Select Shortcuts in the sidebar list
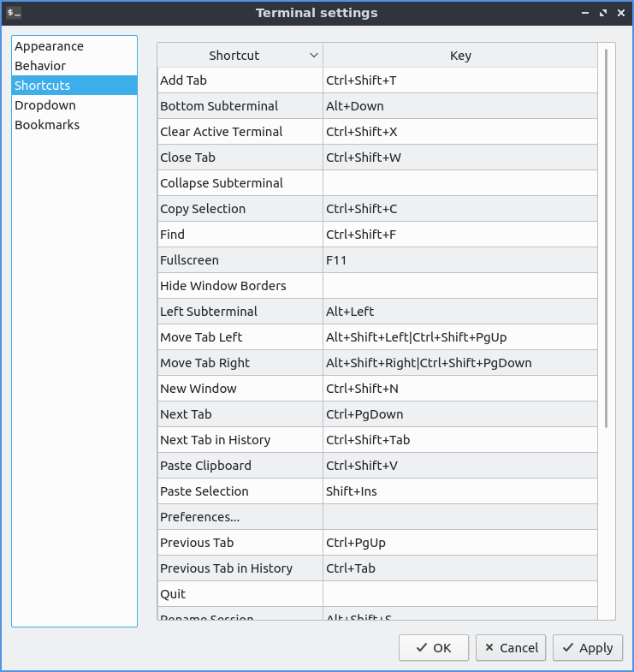 [x=43, y=86]
